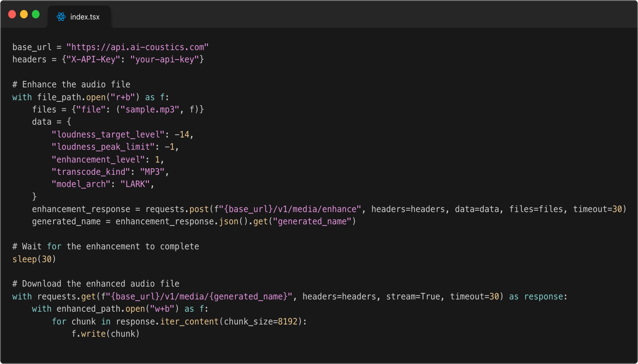Click the headers dictionary definition line
Viewport: 638px width, 364px height.
(108, 59)
